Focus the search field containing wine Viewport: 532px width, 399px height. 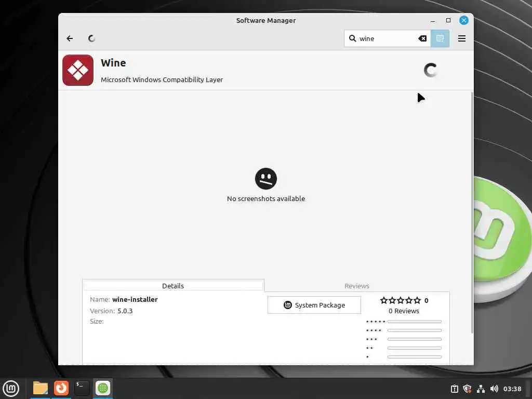[x=387, y=38]
